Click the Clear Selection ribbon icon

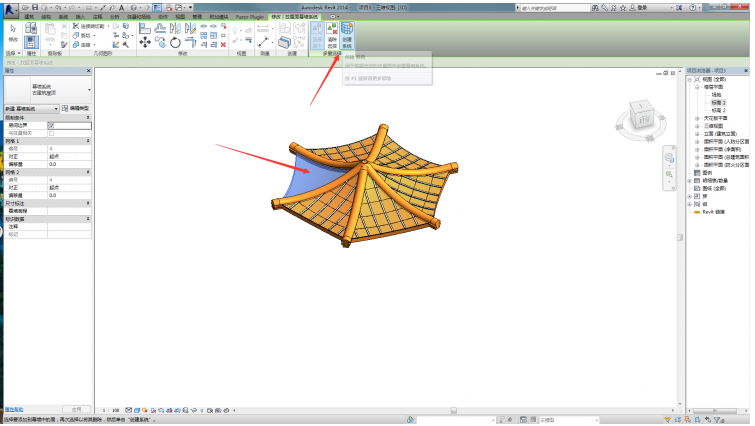pos(332,35)
